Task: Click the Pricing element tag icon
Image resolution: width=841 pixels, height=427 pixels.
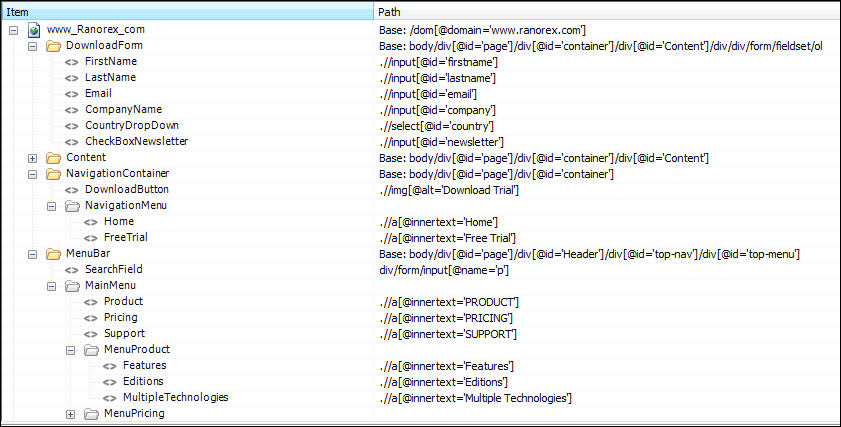Action: point(91,319)
